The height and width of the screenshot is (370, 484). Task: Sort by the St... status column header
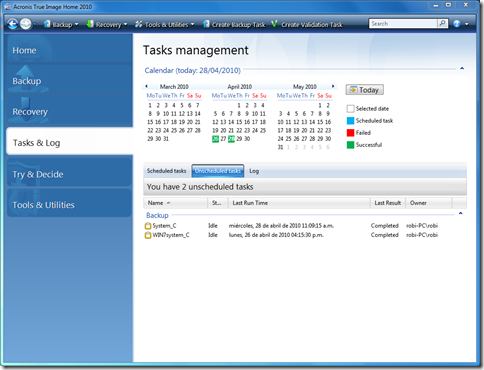click(x=218, y=203)
